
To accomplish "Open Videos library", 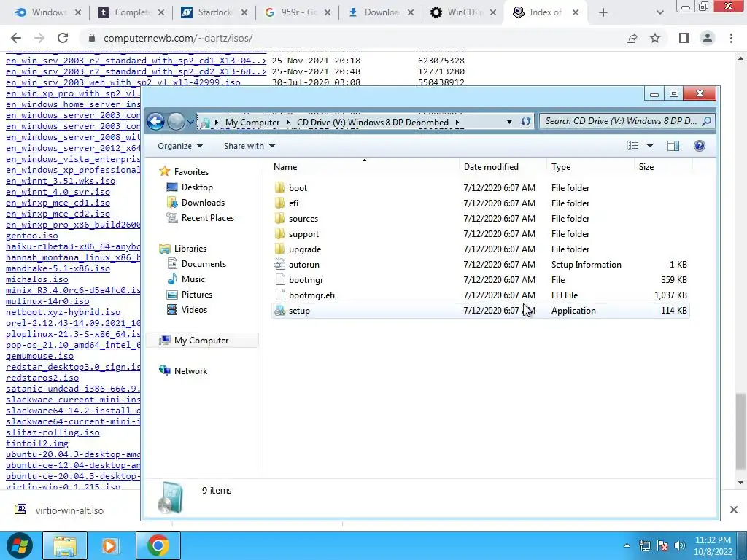I will coord(194,309).
